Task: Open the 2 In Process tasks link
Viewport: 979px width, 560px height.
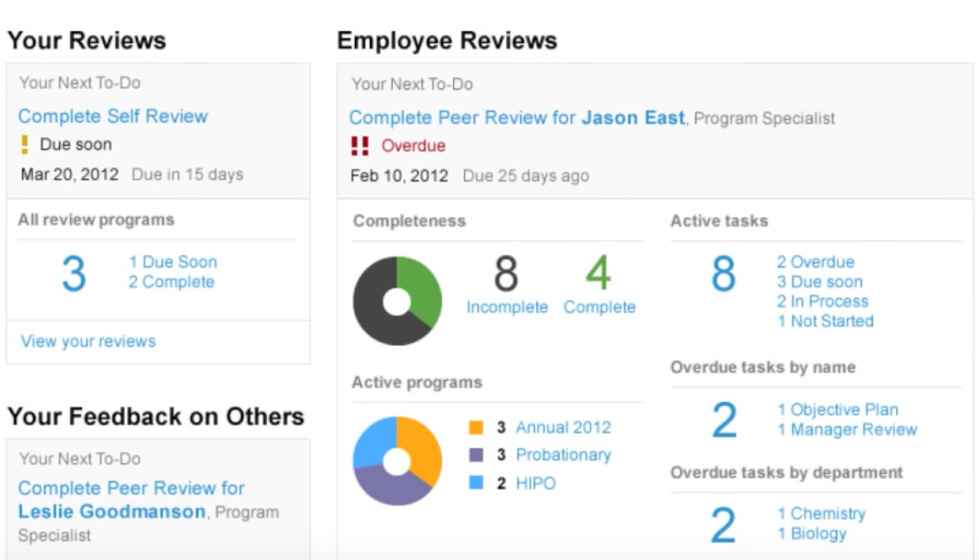Action: point(822,301)
